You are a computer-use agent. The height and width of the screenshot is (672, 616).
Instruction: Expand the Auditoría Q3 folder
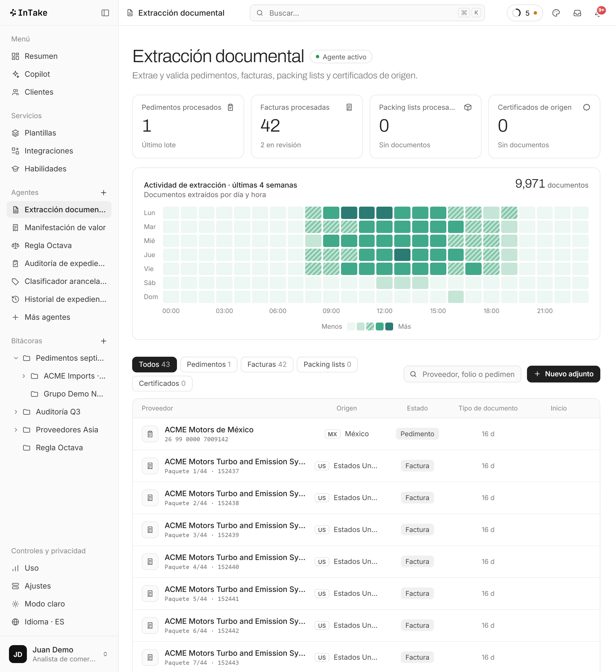[x=16, y=412]
